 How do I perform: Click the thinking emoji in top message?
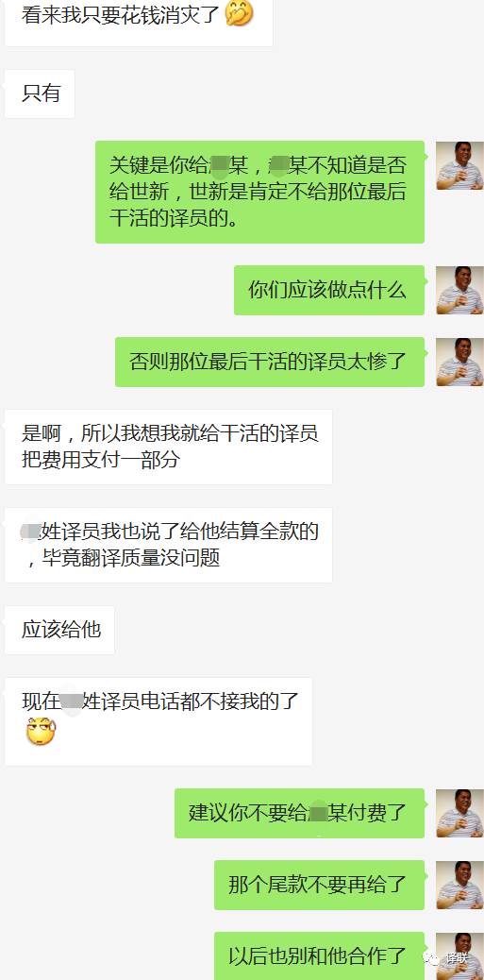[x=240, y=14]
